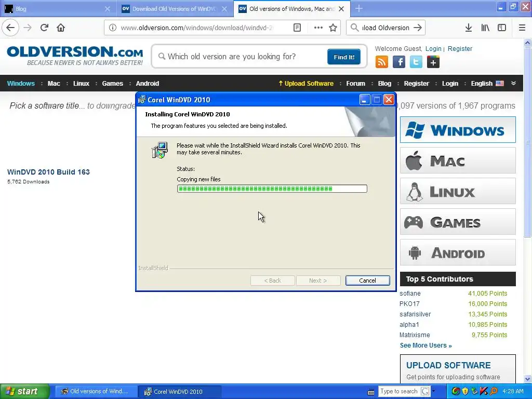The width and height of the screenshot is (532, 399).
Task: Click the Login link beside Welcome Guest
Action: pyautogui.click(x=433, y=48)
